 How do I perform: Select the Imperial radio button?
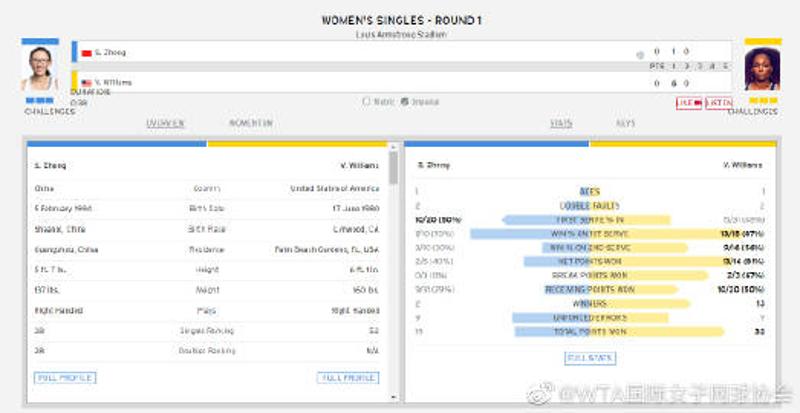405,101
